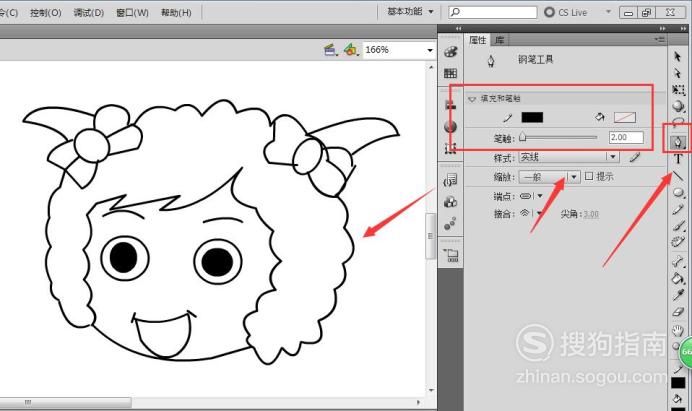The image size is (692, 411).
Task: Click the 尖角 3.00 miter value
Action: click(x=591, y=215)
